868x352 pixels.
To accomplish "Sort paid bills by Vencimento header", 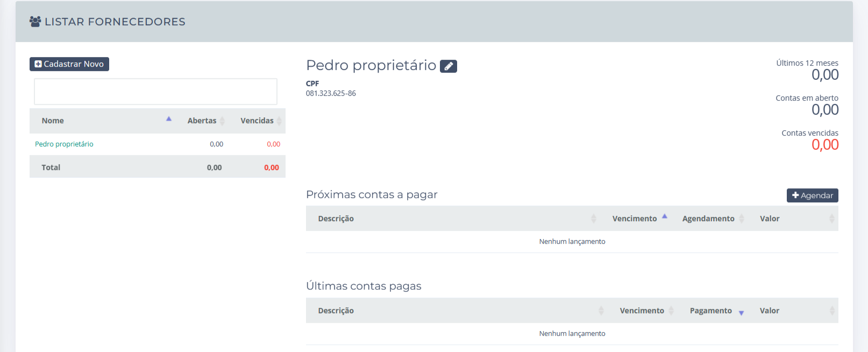I will (x=642, y=311).
